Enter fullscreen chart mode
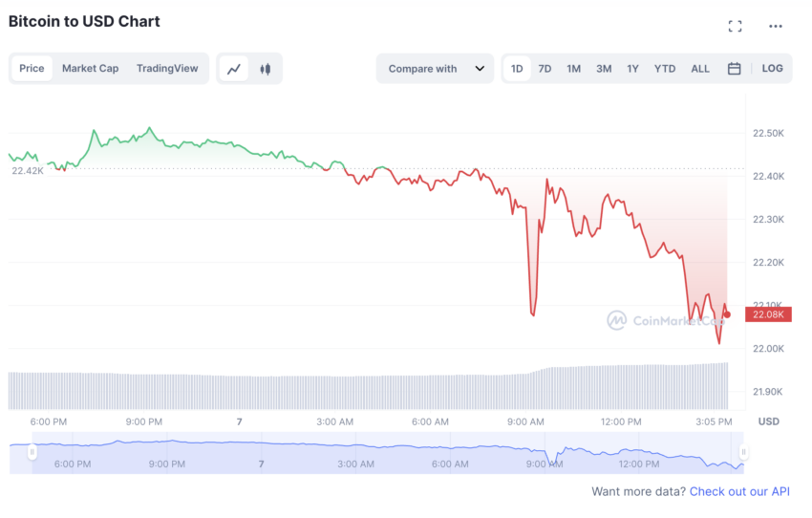 click(x=735, y=26)
